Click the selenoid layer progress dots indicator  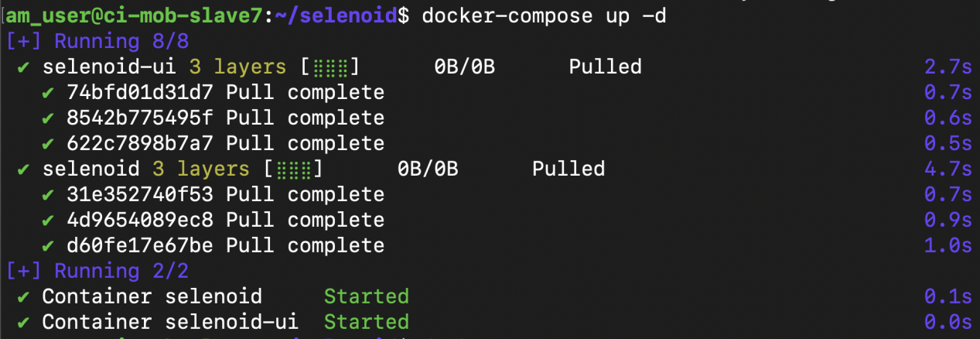[x=293, y=170]
